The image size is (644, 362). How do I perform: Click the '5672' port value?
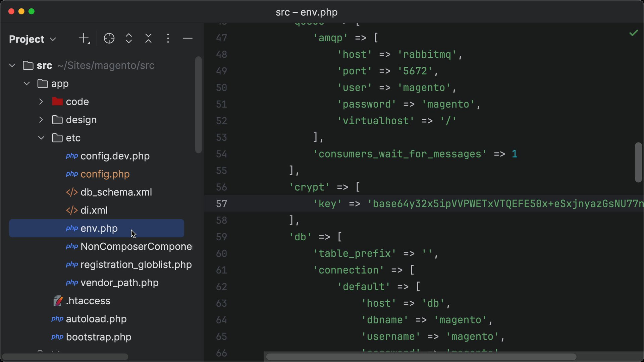[415, 71]
